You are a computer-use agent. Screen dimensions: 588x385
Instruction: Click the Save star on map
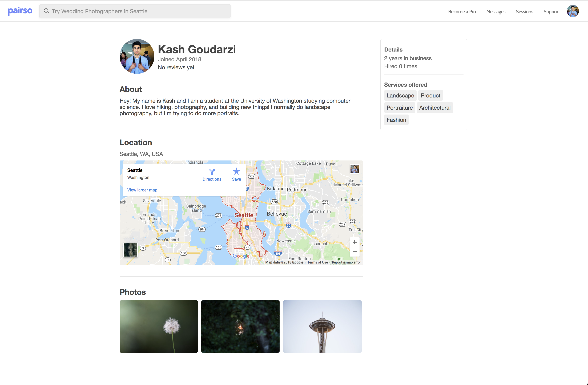(236, 171)
